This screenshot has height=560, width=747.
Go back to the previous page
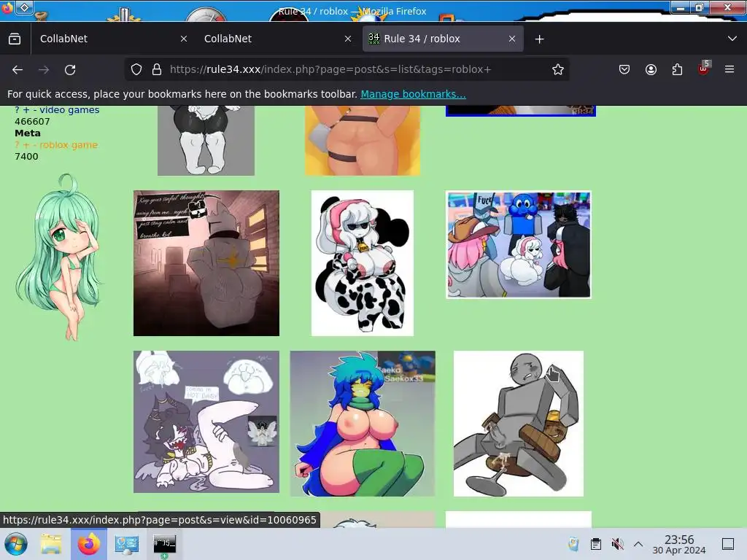pyautogui.click(x=18, y=69)
